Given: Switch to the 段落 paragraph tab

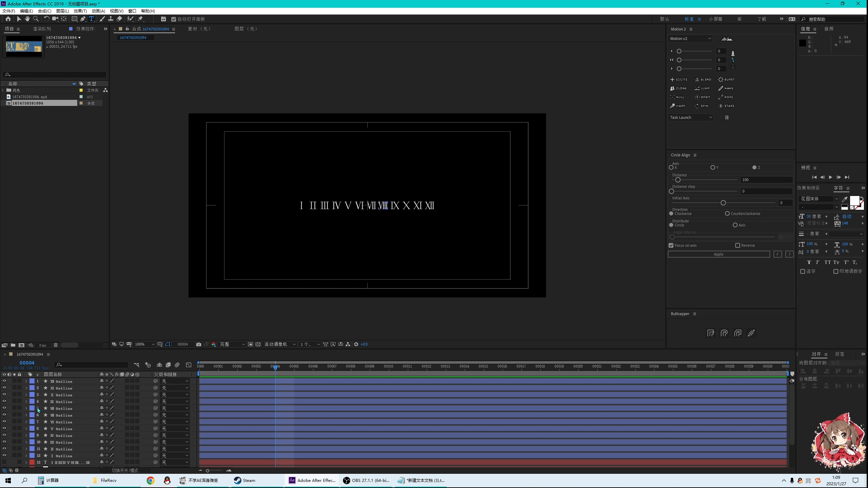Looking at the screenshot, I should point(840,354).
